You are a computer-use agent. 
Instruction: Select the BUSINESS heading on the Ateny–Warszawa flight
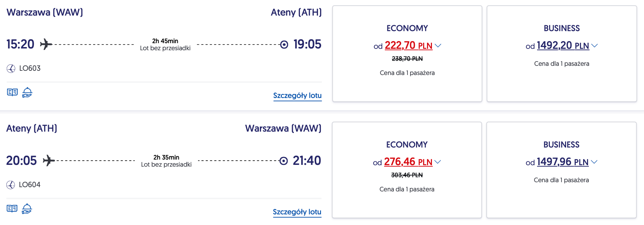coord(561,145)
